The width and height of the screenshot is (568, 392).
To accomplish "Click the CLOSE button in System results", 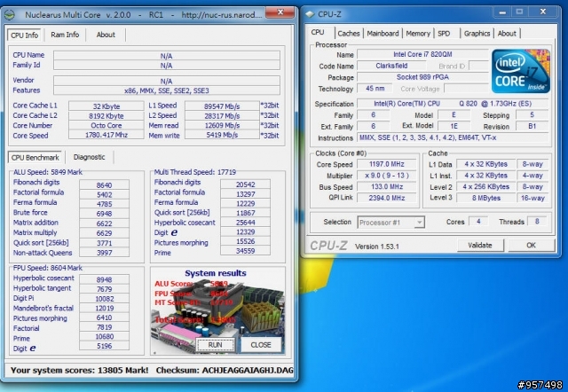I will pyautogui.click(x=261, y=345).
